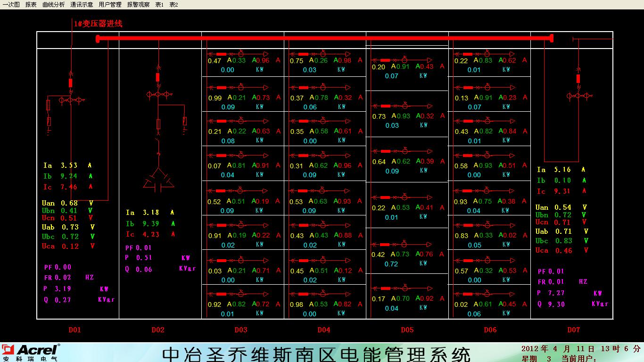This screenshot has height=362, width=644.
Task: Open the 报表 menu
Action: click(x=31, y=5)
